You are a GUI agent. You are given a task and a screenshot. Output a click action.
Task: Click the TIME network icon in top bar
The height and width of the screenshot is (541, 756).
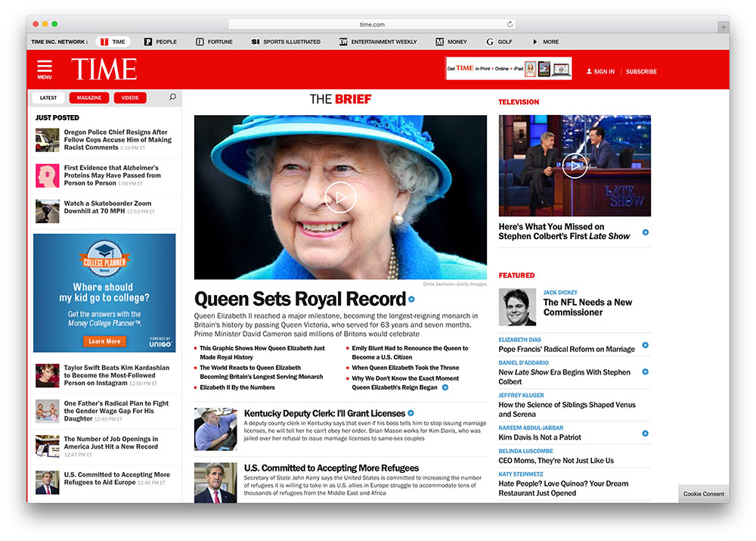point(104,42)
